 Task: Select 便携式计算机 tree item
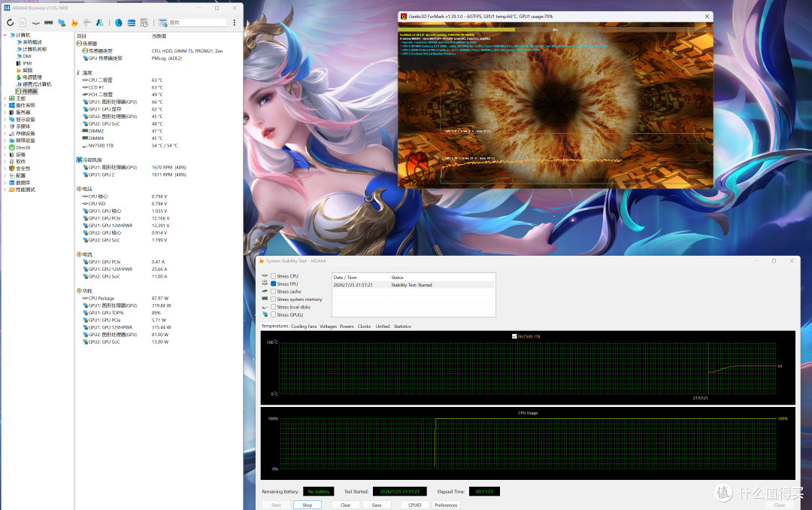37,84
